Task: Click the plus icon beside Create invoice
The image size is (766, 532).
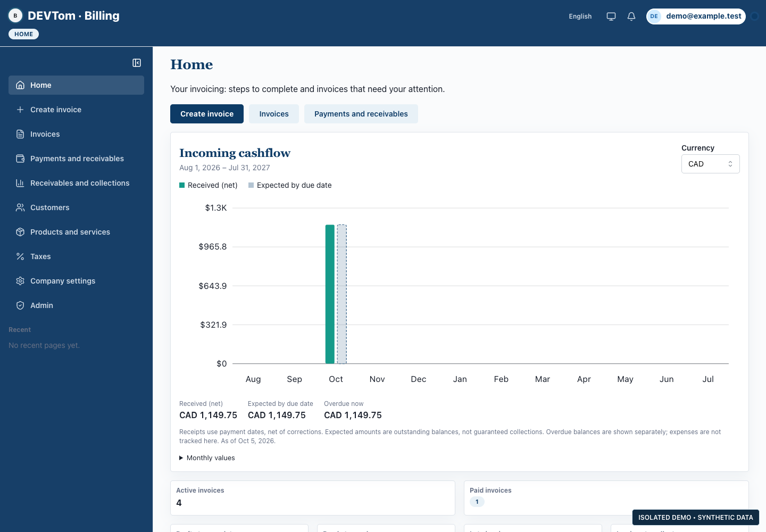Action: point(20,110)
